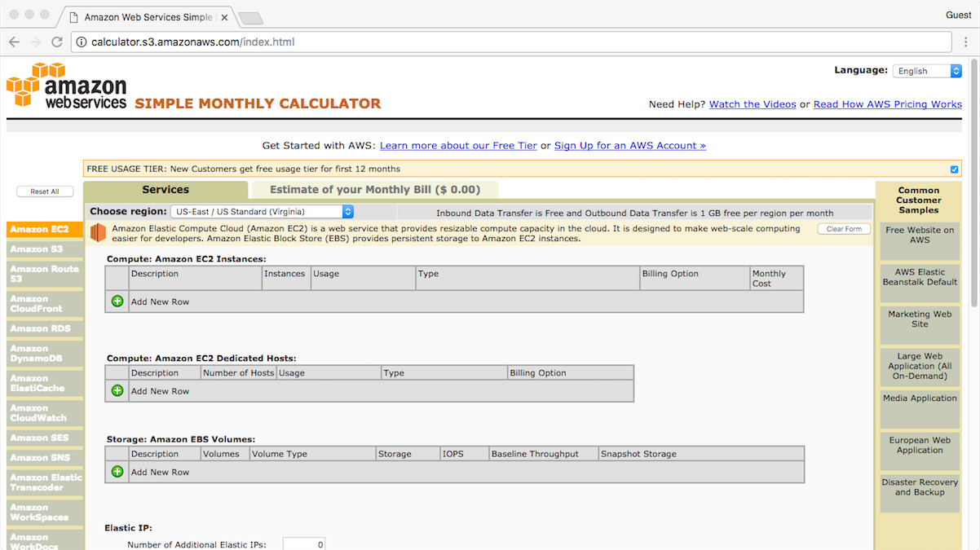The image size is (980, 550).
Task: Open Amazon CloudWatch service
Action: pyautogui.click(x=45, y=413)
